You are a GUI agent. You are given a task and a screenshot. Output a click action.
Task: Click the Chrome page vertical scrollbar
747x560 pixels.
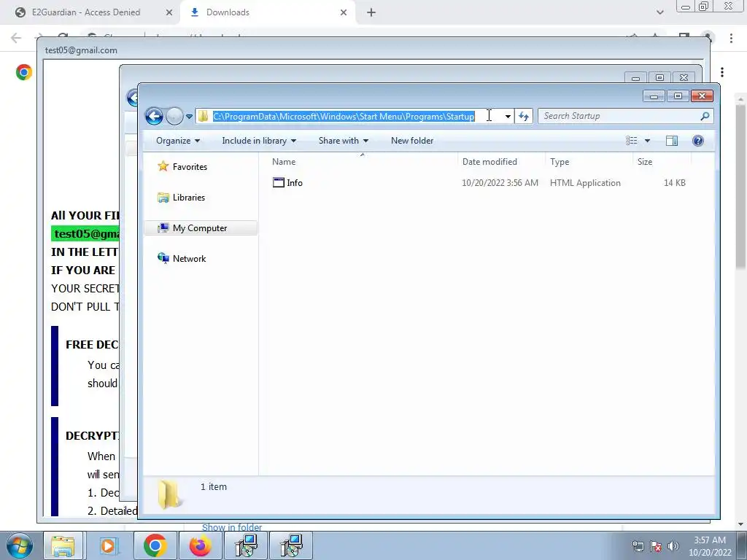(740, 186)
